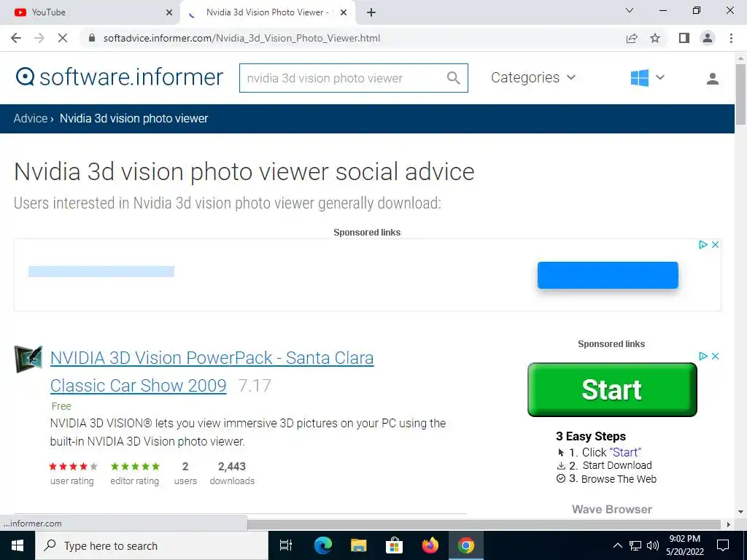Click the Windows taskbar search box
Viewport: 747px width, 560px height.
(152, 545)
